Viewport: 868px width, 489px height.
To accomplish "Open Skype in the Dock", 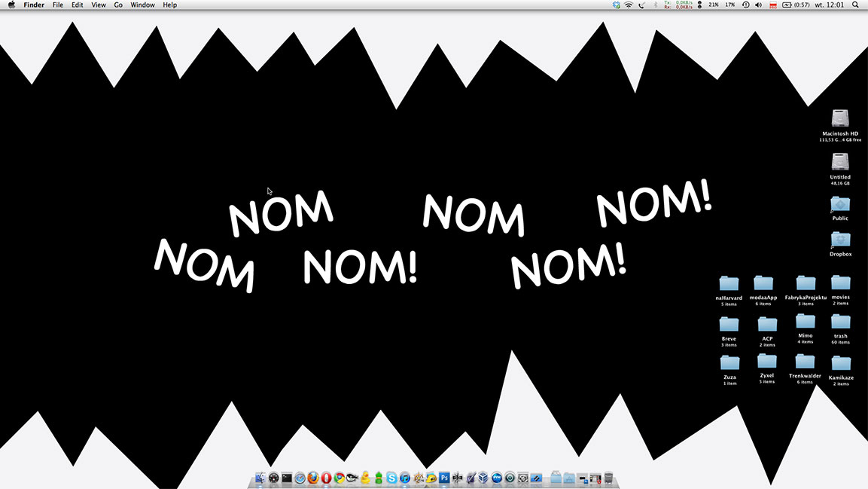I will click(391, 478).
